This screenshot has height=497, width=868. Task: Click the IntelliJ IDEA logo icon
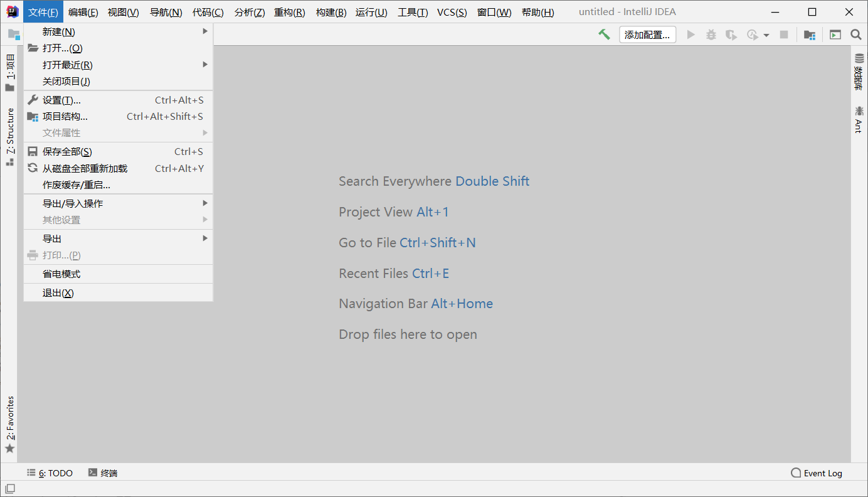tap(12, 11)
